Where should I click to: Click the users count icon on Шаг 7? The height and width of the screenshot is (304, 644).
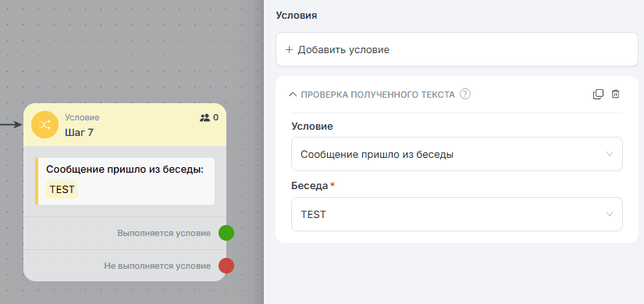[205, 118]
